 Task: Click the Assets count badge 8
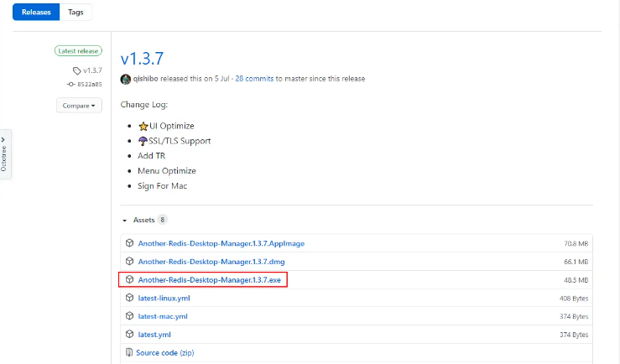coord(162,220)
